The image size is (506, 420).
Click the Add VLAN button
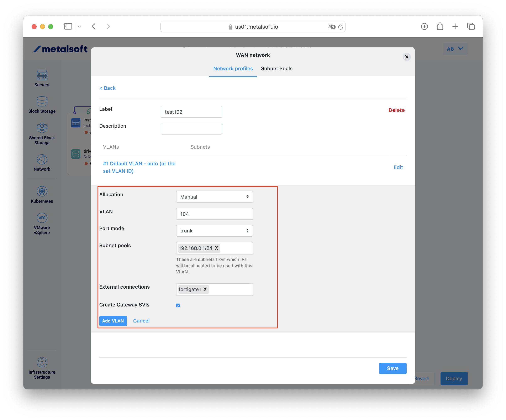(x=113, y=321)
